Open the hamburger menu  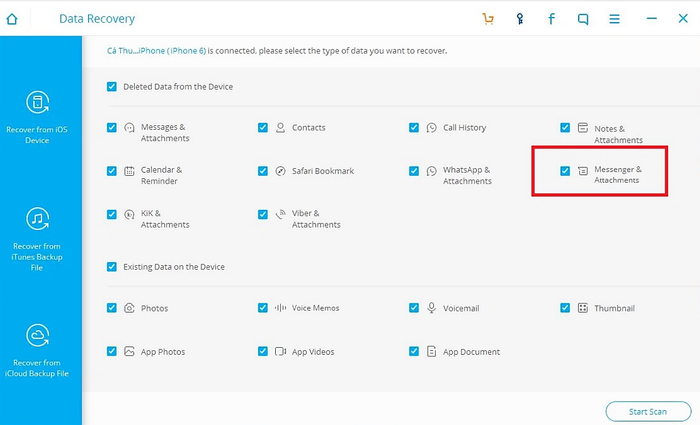coord(614,19)
